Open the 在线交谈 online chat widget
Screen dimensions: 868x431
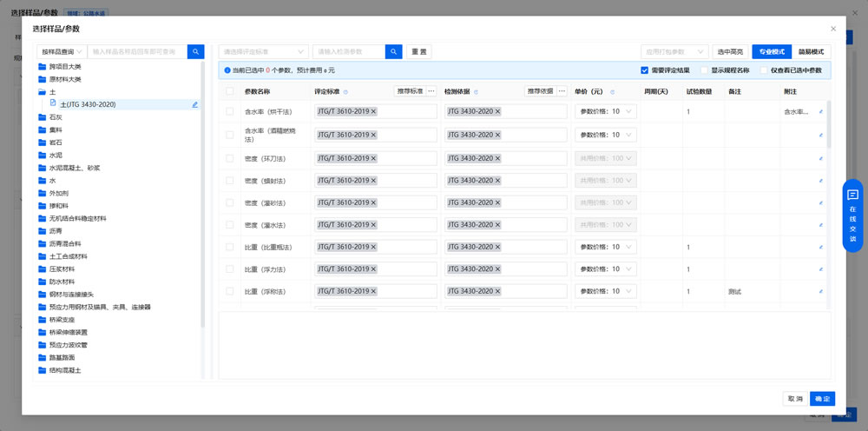coord(852,215)
